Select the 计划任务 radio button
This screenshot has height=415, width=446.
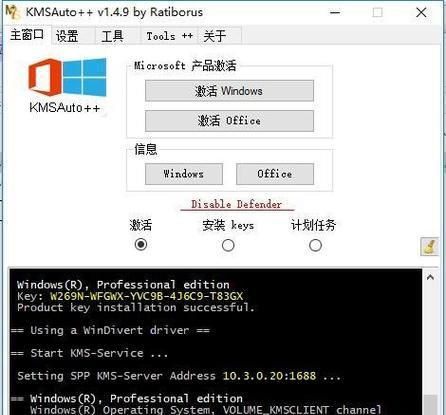315,245
